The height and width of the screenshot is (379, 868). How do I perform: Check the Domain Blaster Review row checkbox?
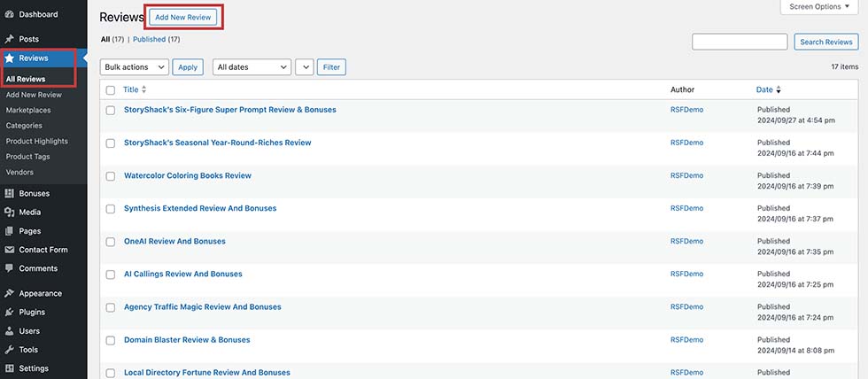(x=111, y=341)
